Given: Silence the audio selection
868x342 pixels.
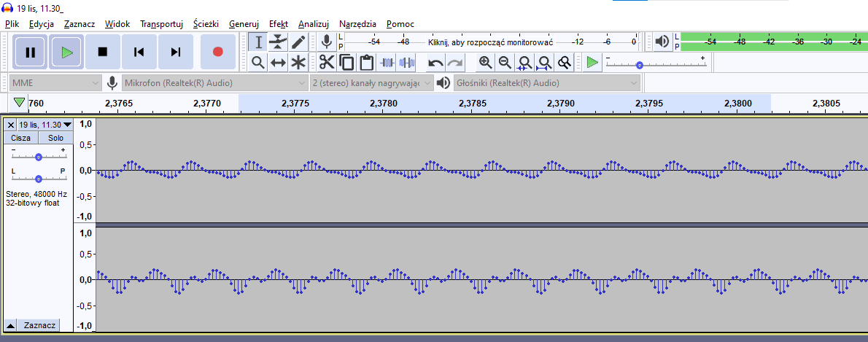Looking at the screenshot, I should click(x=407, y=63).
